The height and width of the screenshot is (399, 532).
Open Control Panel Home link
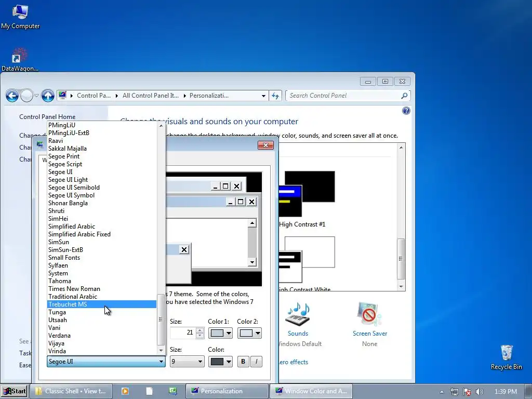[47, 117]
